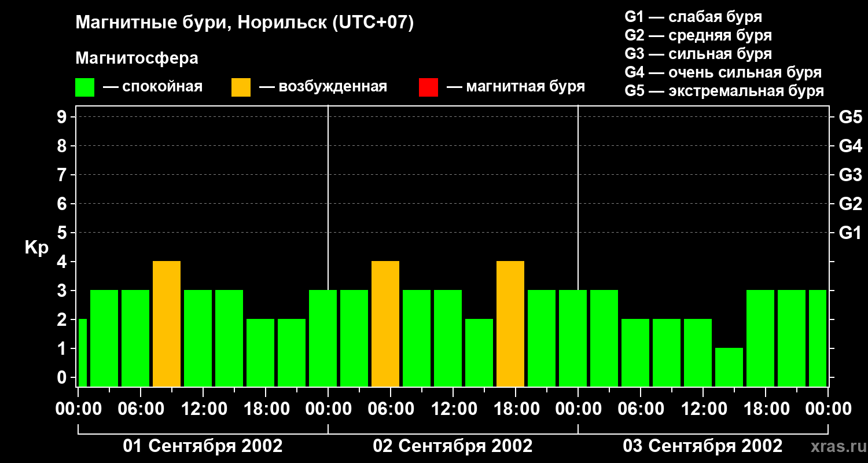
Task: Click the green bar crossing midnight into 03 Сентября
Action: [573, 338]
